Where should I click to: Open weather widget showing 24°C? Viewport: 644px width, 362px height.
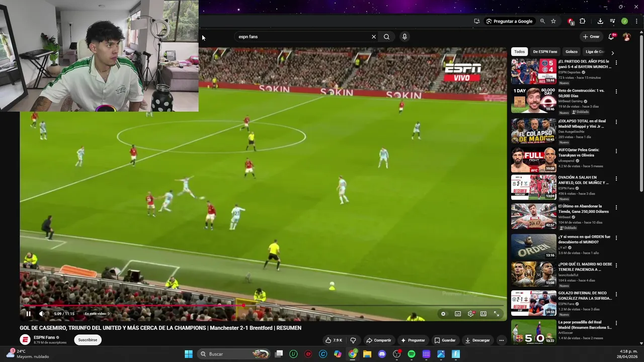[28, 354]
